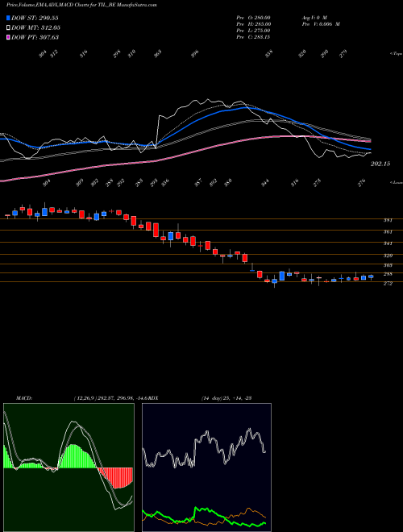The width and height of the screenshot is (403, 532).
Task: Click the 202.15 value beside the EMA lines
Action: click(380, 164)
